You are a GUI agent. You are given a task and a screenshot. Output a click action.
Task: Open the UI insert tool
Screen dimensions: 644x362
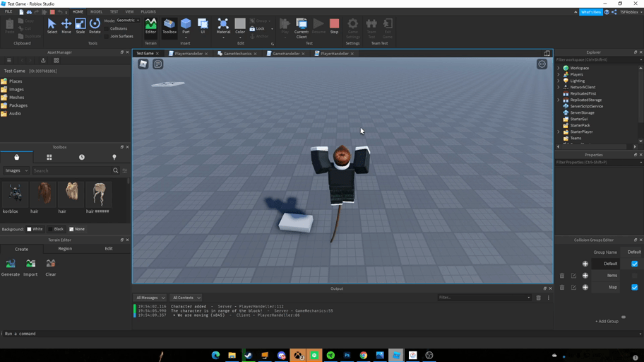tap(203, 26)
